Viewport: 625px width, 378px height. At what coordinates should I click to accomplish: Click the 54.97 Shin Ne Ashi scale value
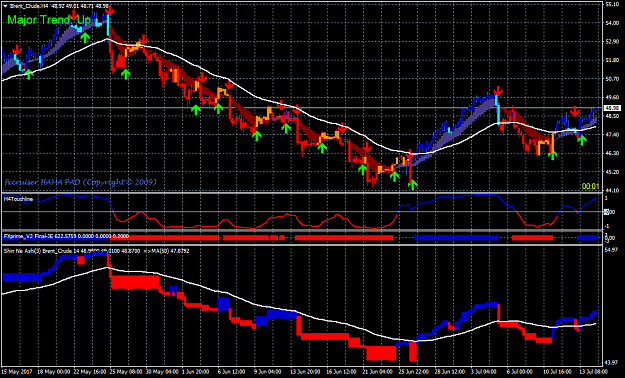click(611, 250)
